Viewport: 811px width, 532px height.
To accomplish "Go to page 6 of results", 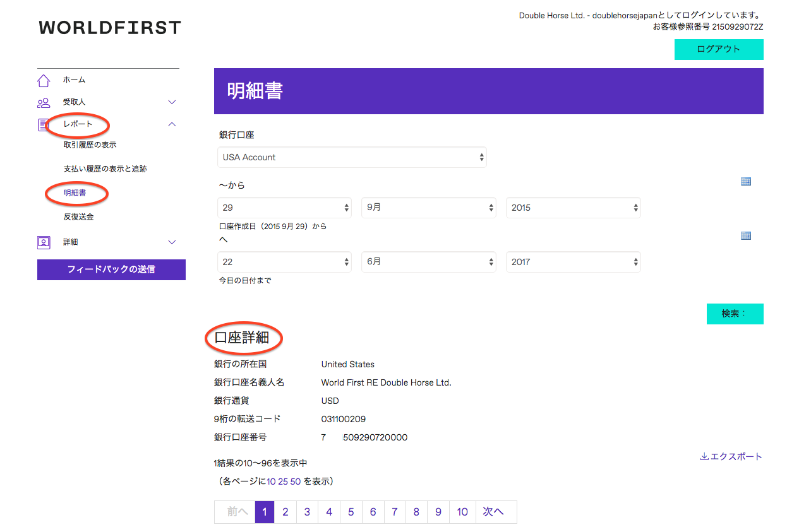I will pos(373,512).
